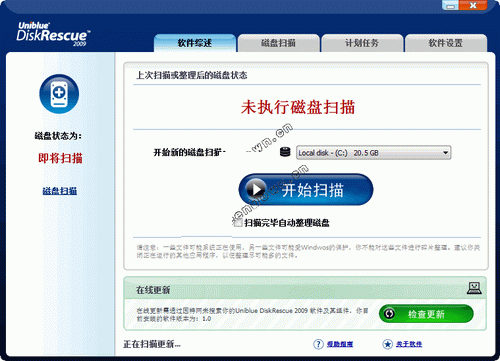Open the help guide link

tap(340, 344)
